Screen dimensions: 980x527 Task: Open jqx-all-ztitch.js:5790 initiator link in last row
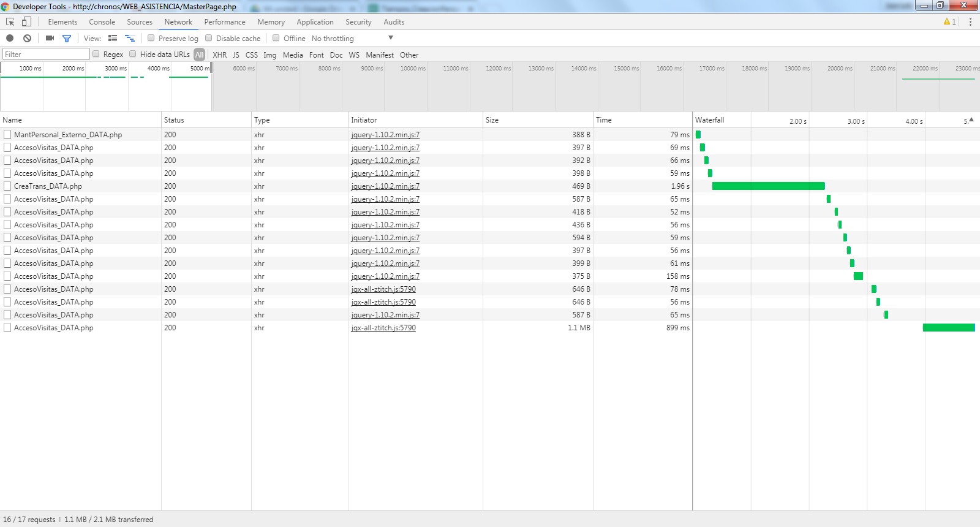[x=383, y=328]
